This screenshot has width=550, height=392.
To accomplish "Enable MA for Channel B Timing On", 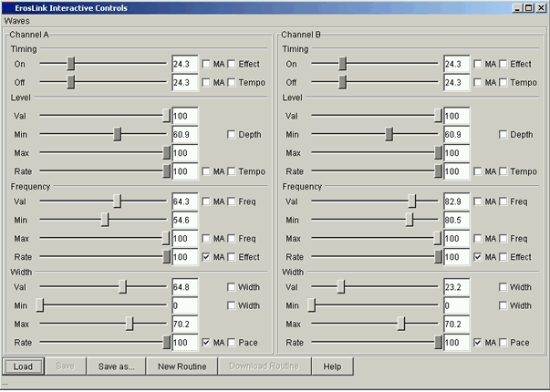I will [x=477, y=64].
